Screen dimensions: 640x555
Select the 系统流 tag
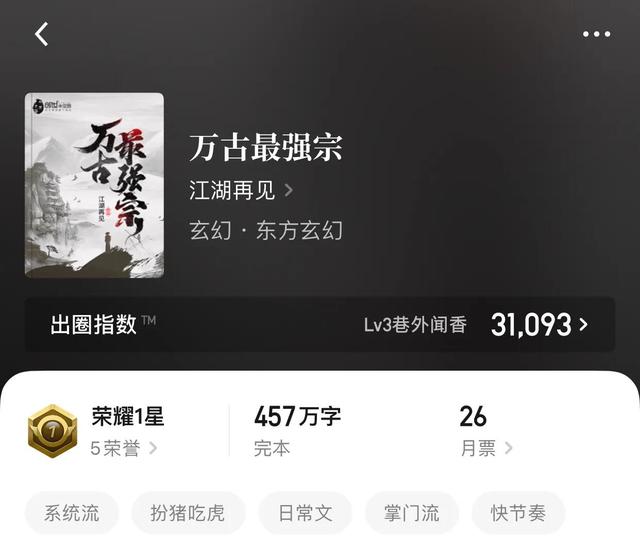tap(72, 513)
